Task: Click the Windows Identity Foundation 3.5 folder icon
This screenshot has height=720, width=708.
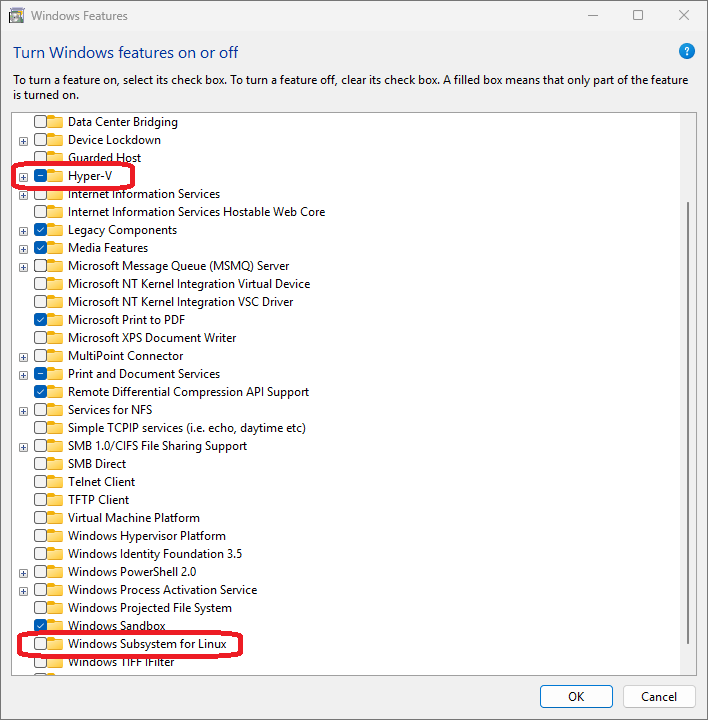Action: 55,554
